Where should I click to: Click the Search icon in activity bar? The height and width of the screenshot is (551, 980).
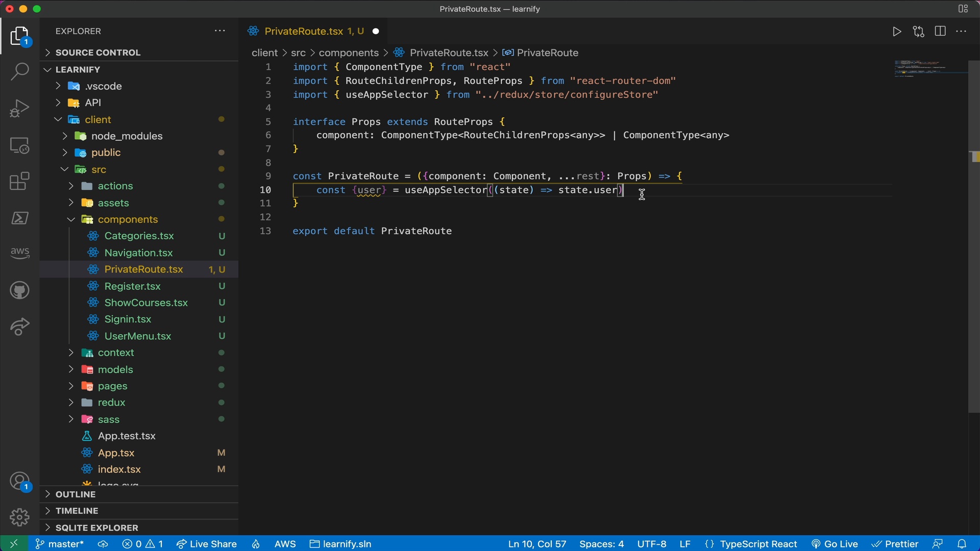(x=18, y=72)
